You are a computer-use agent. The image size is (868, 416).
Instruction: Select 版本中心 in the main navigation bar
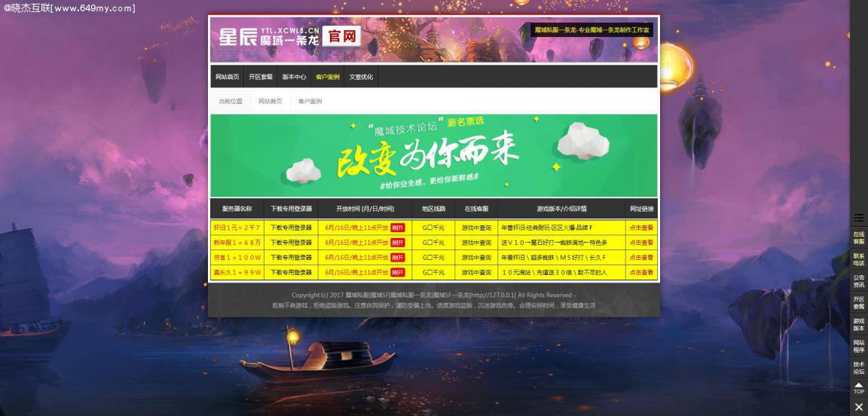coord(294,77)
